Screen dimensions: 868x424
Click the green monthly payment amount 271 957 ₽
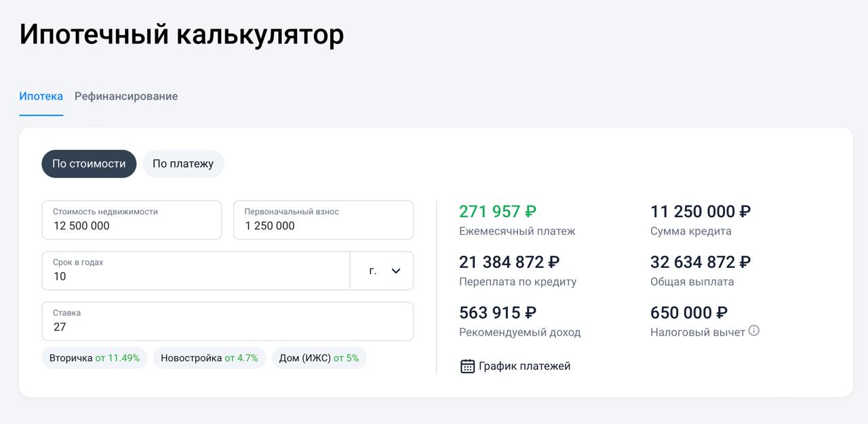[498, 212]
